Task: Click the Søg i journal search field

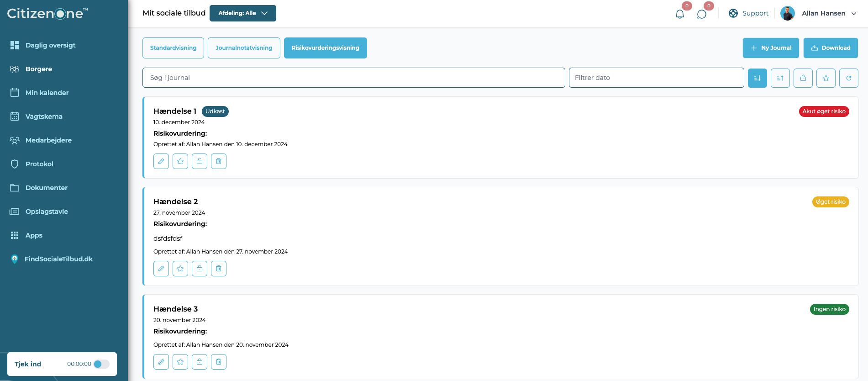Action: (354, 78)
